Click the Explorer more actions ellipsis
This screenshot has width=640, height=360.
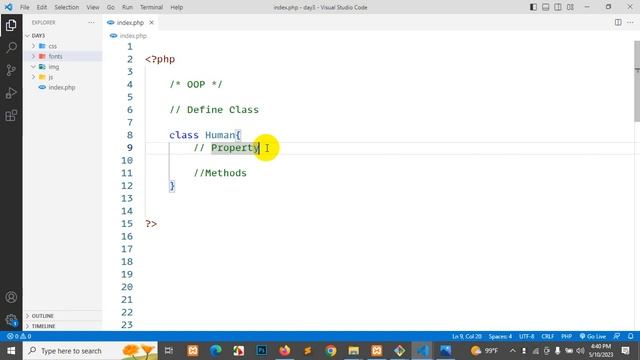pos(91,22)
